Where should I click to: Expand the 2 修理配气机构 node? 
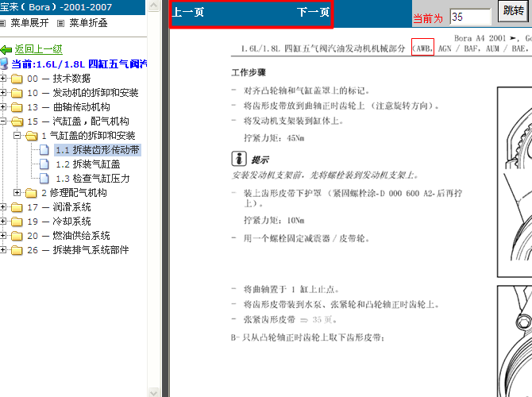point(17,193)
